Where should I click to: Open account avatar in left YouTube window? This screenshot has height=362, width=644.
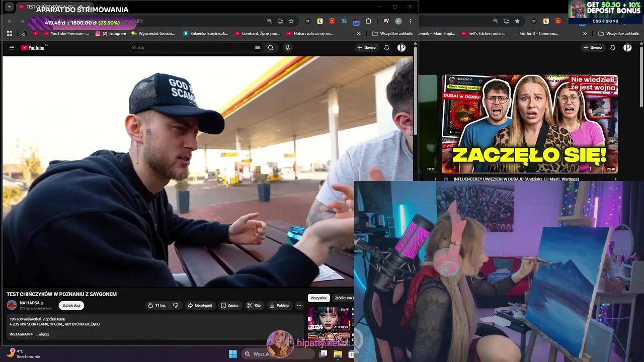[x=401, y=48]
